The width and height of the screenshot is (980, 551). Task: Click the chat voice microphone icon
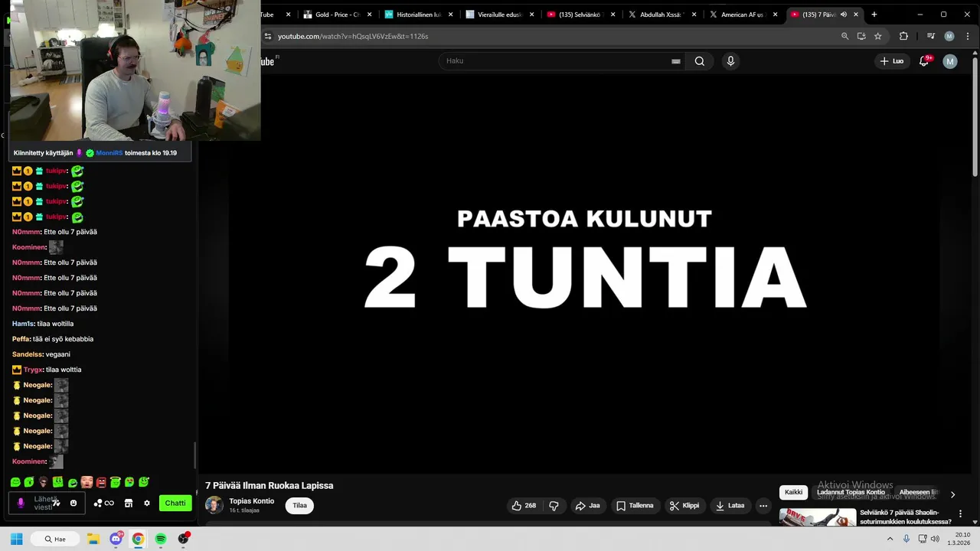coord(21,503)
